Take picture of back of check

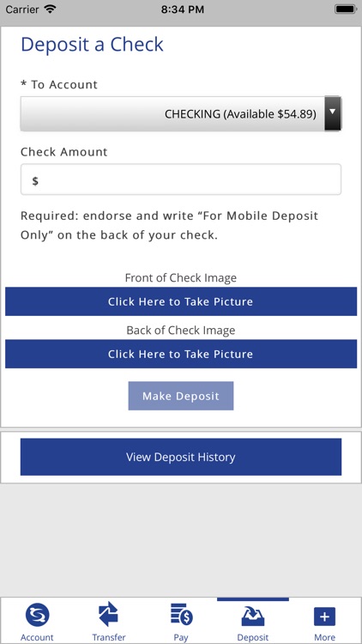coord(181,354)
